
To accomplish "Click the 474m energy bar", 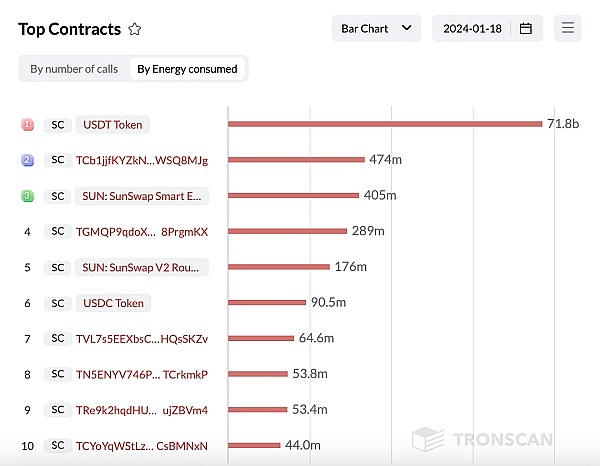I will (x=296, y=160).
